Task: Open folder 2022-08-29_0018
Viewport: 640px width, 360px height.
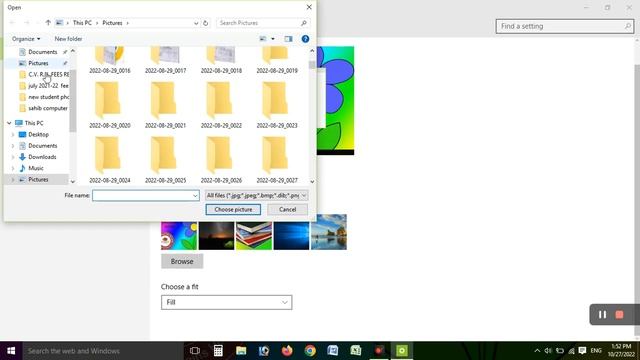Action: [x=221, y=60]
